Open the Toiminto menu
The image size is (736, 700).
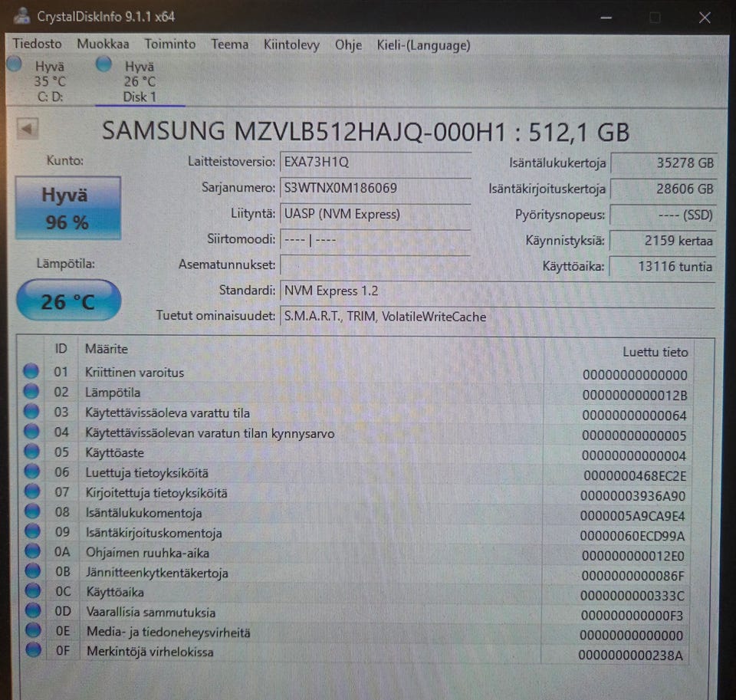point(170,44)
